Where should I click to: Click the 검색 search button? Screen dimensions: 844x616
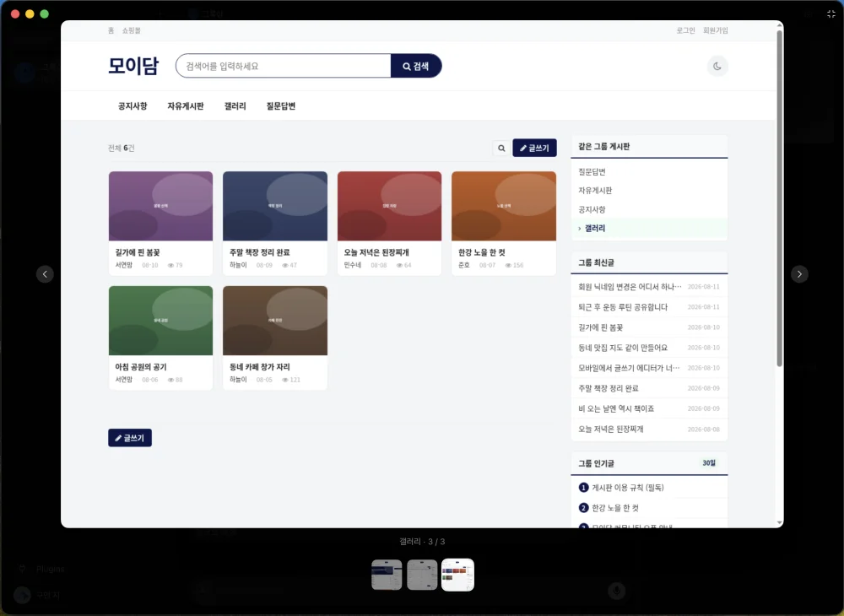[416, 66]
